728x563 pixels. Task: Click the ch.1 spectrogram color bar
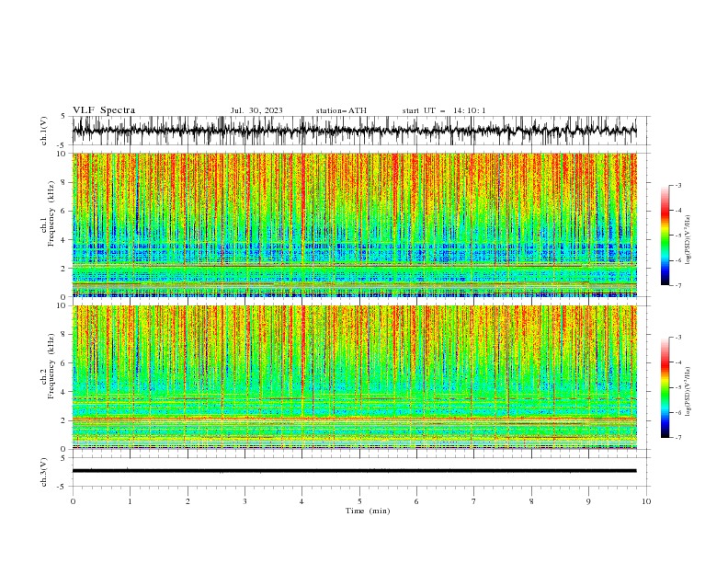(x=665, y=236)
